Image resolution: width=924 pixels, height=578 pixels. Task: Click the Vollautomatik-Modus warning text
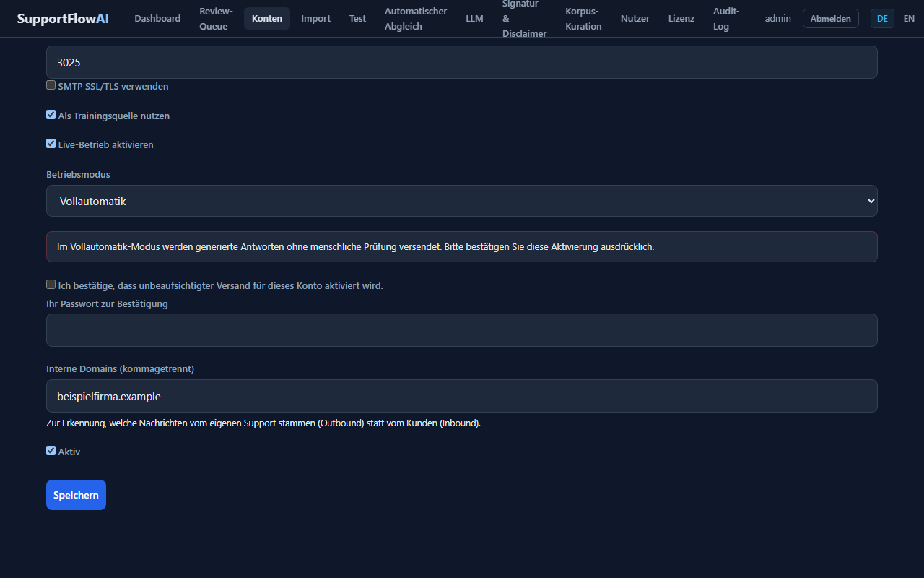[x=356, y=246]
